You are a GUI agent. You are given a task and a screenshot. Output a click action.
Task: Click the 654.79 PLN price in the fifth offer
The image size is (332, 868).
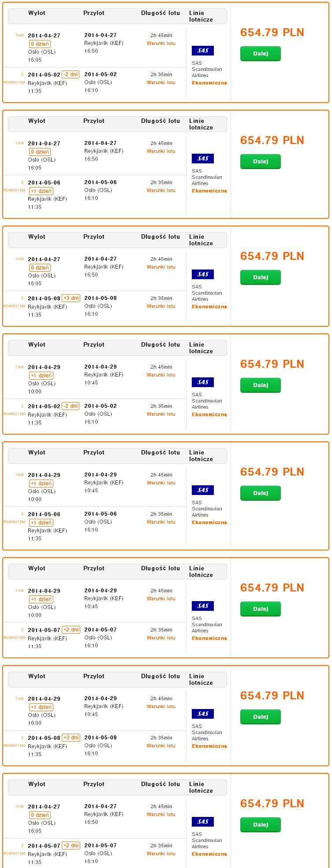click(272, 472)
